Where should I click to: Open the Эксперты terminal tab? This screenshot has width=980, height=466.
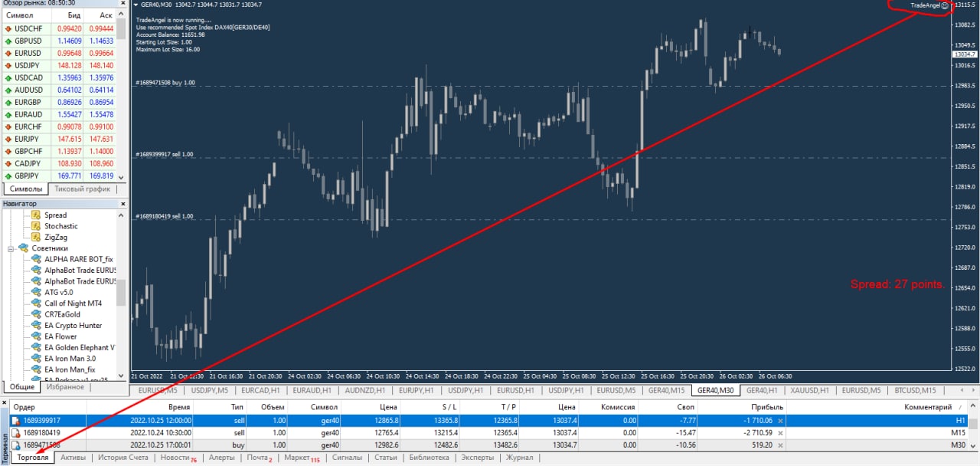476,458
